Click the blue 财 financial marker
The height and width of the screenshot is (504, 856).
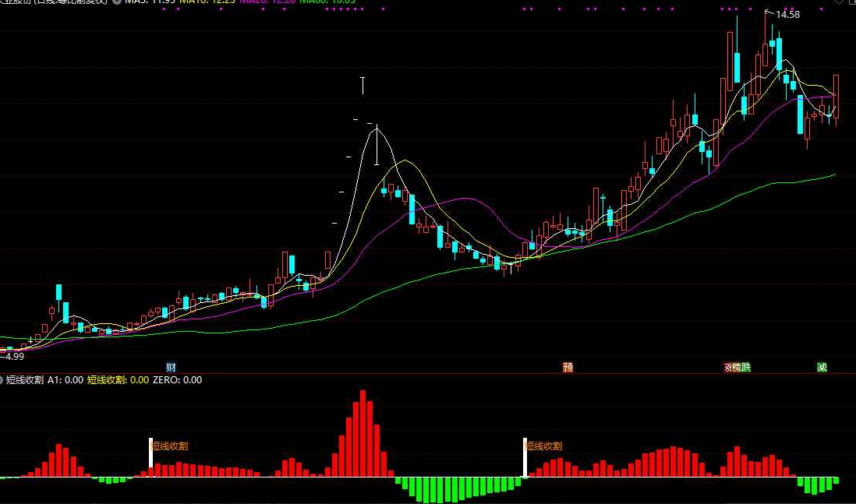coord(171,367)
